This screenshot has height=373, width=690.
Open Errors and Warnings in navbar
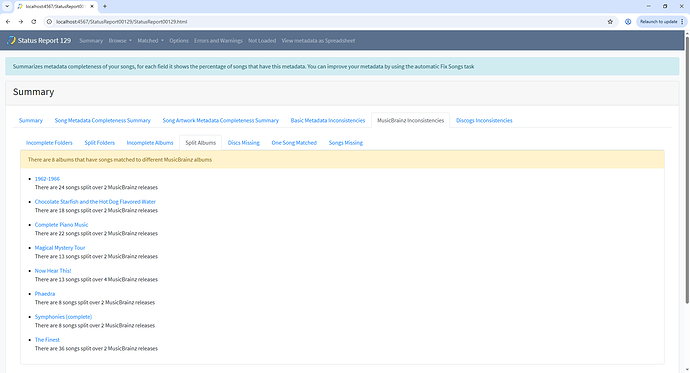(218, 40)
